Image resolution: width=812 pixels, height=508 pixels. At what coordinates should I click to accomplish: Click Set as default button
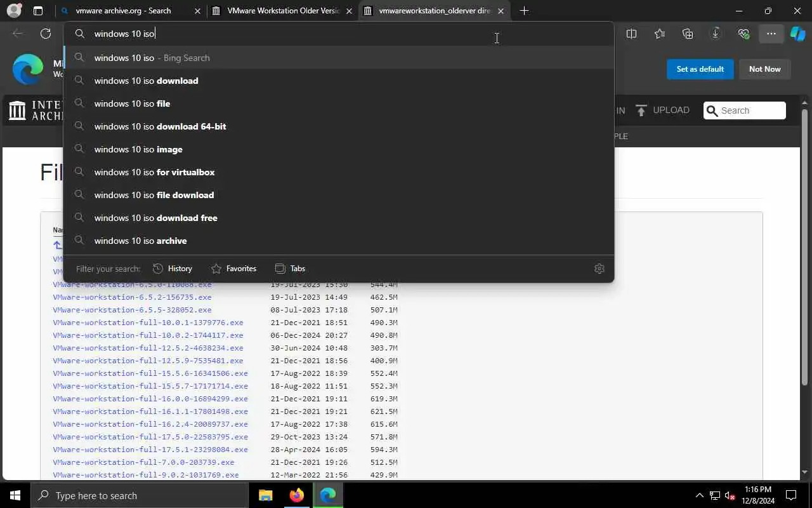(x=700, y=69)
